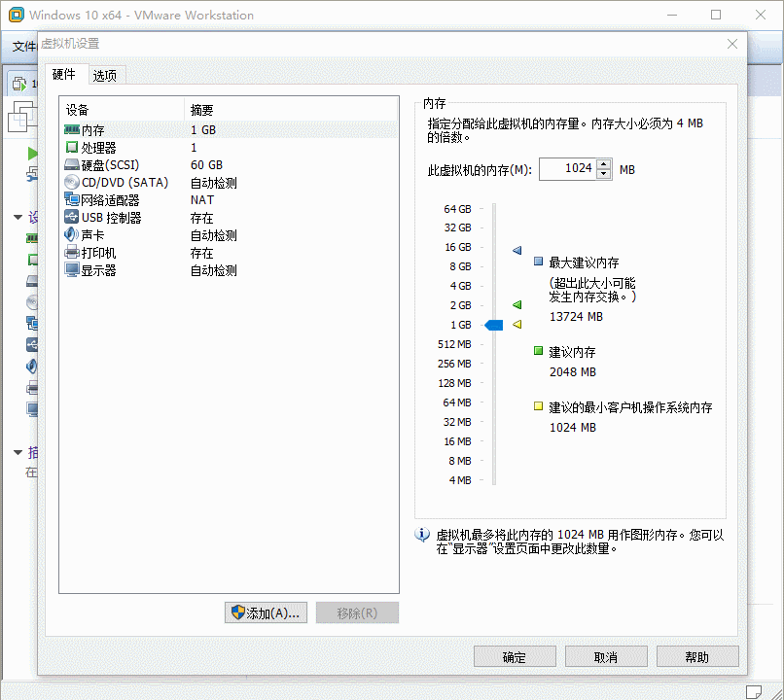Click the green 建议内存 triangle marker at 2 GB

517,304
